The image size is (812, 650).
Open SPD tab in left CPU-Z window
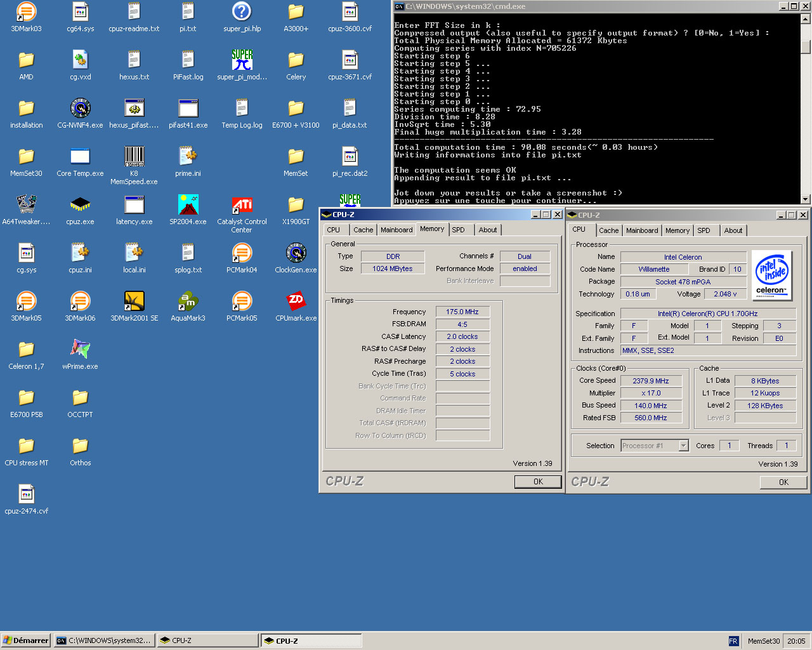click(x=458, y=230)
